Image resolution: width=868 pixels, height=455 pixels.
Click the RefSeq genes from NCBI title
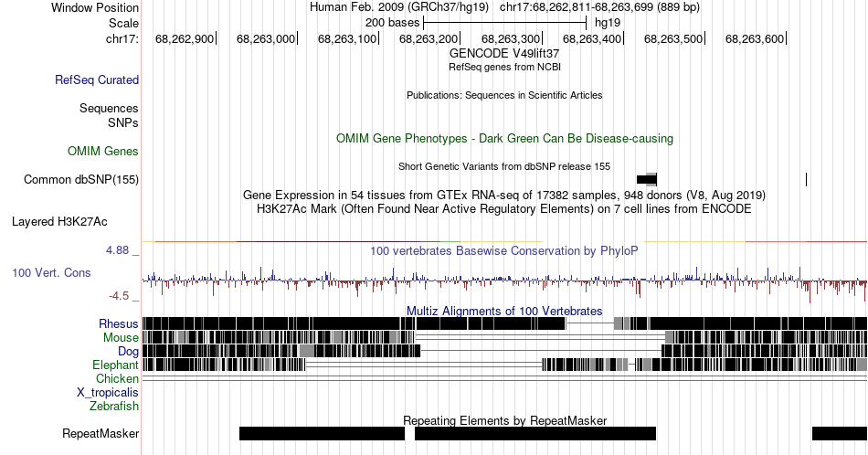tap(504, 67)
